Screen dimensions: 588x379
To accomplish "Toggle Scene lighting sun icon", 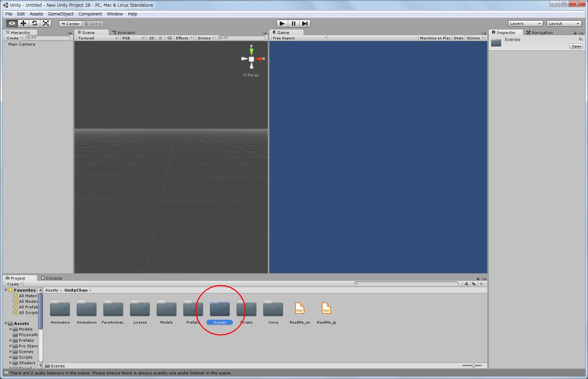I will pyautogui.click(x=160, y=38).
